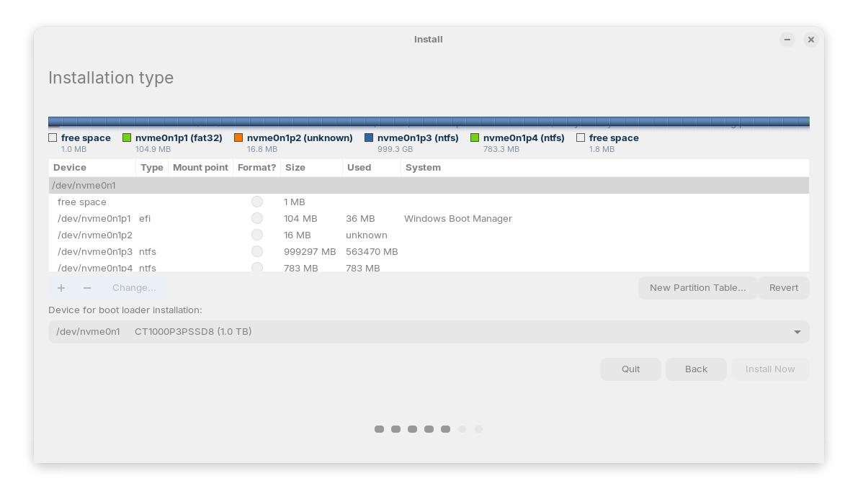Toggle Format checkbox for /dev/nvme0n1p3
Screen dimensions: 858x504
(257, 251)
